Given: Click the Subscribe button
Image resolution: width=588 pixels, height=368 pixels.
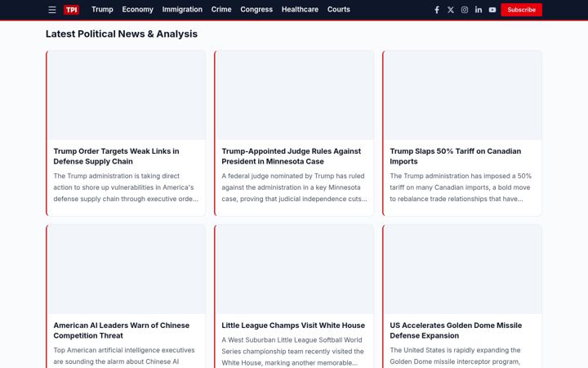Looking at the screenshot, I should [521, 10].
